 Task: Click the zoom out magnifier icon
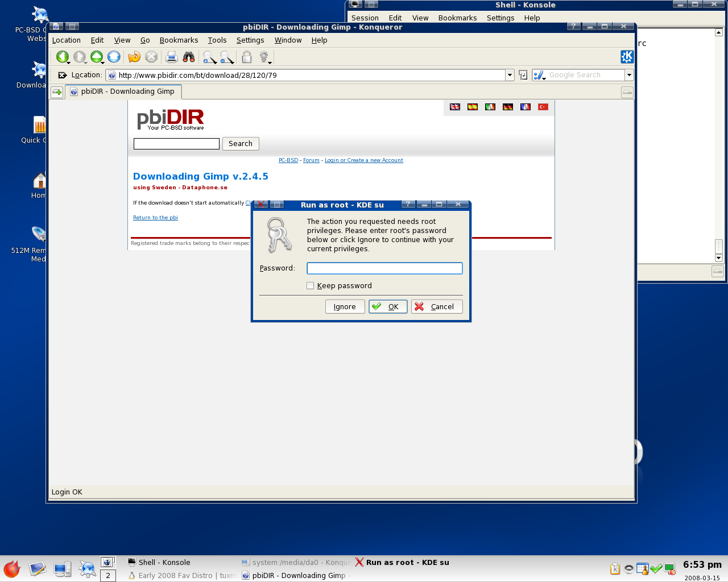pyautogui.click(x=226, y=57)
